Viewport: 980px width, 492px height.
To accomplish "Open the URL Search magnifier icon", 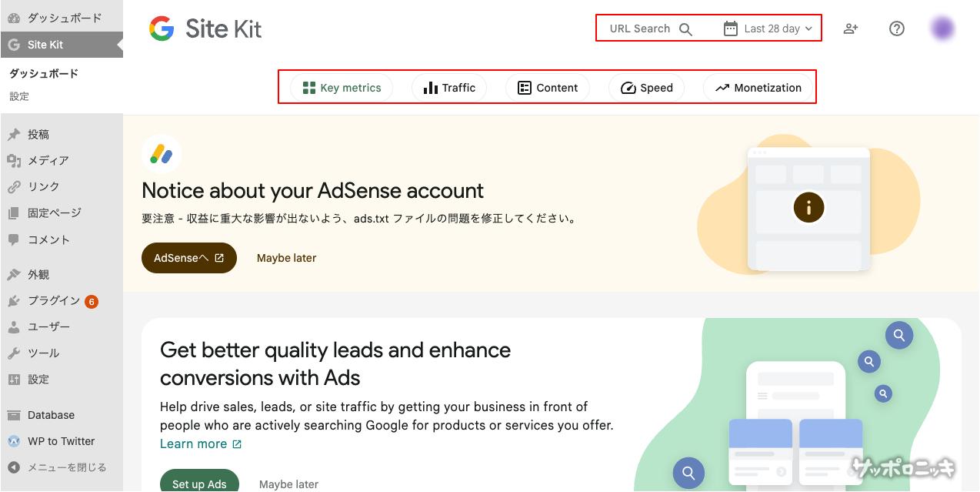I will pos(685,29).
